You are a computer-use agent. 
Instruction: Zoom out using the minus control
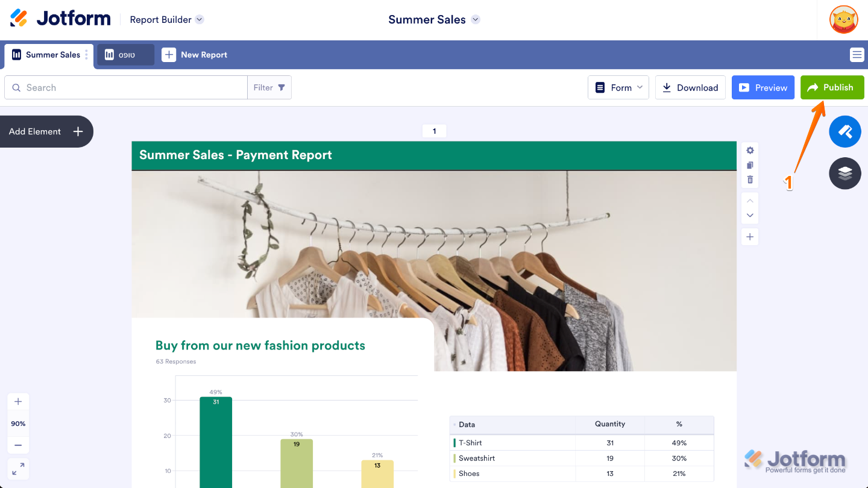(18, 445)
